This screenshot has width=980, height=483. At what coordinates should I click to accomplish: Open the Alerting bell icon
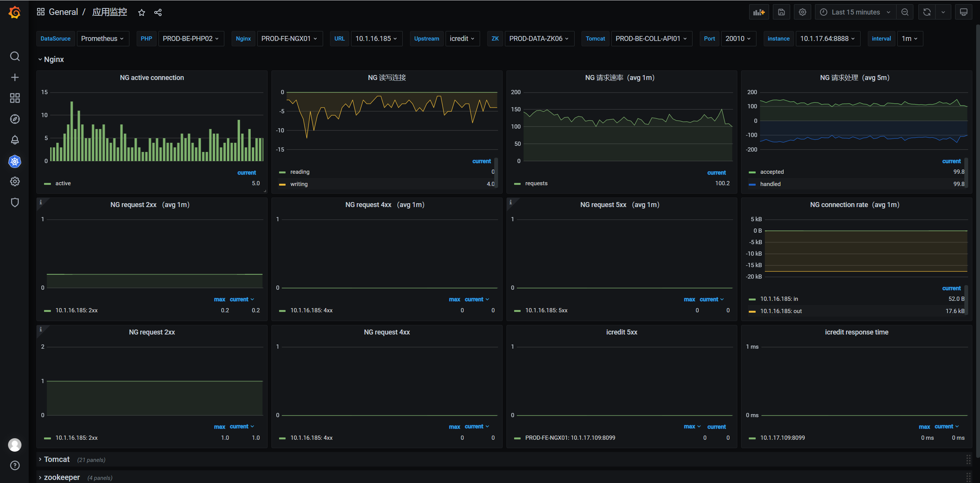(15, 140)
